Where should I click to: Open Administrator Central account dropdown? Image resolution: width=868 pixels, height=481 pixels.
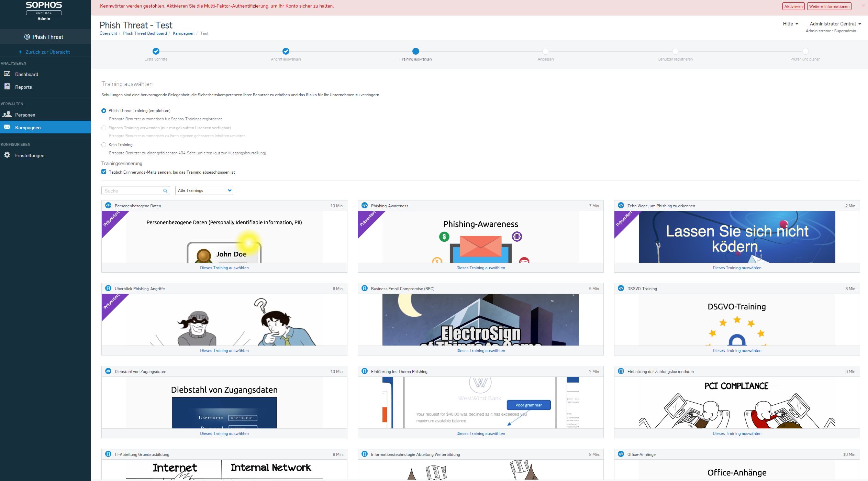(835, 24)
